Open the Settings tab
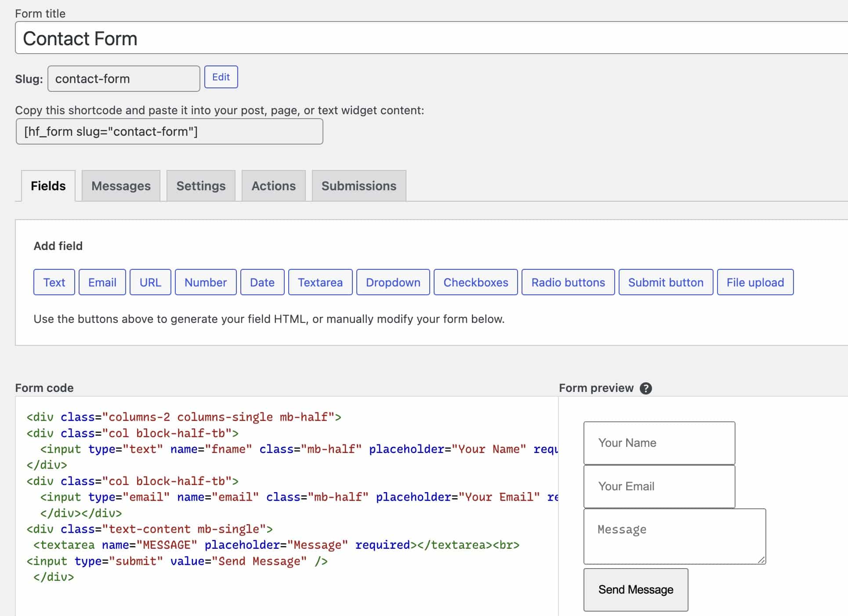Screen dimensions: 848x616 (201, 185)
